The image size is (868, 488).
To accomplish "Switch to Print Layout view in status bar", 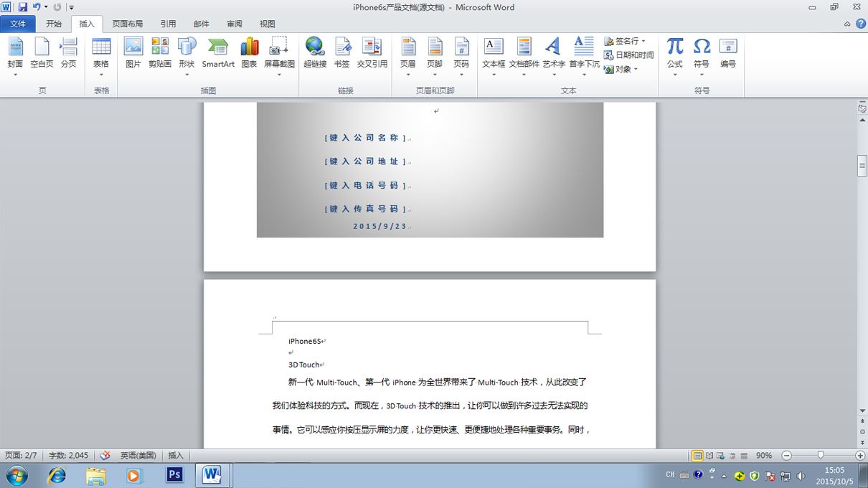I will click(x=697, y=455).
